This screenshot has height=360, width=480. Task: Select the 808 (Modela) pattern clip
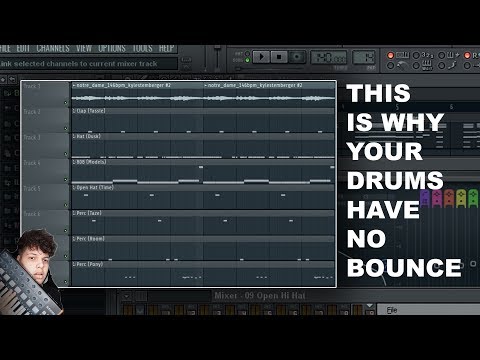(x=203, y=171)
